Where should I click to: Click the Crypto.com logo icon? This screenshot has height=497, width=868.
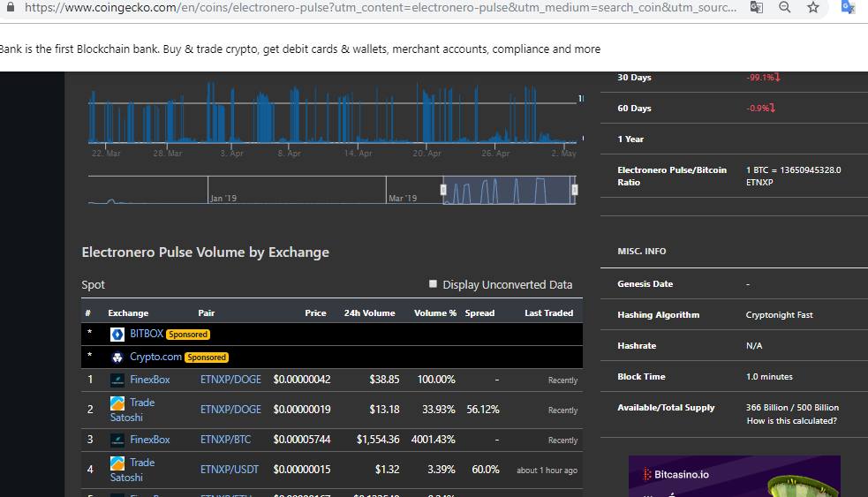click(117, 358)
